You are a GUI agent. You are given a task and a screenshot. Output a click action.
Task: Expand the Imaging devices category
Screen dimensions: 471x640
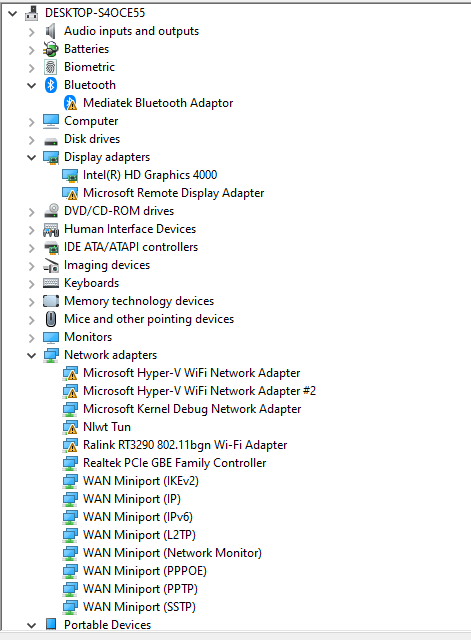coord(32,266)
